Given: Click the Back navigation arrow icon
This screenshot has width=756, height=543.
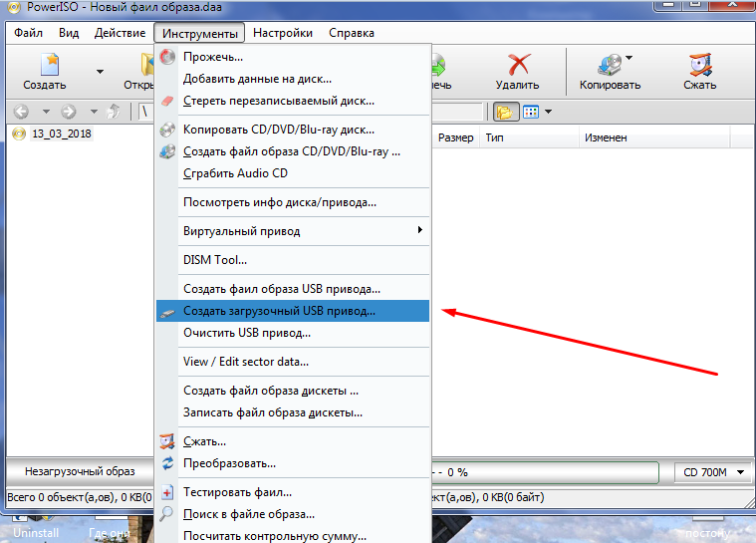Looking at the screenshot, I should point(21,112).
